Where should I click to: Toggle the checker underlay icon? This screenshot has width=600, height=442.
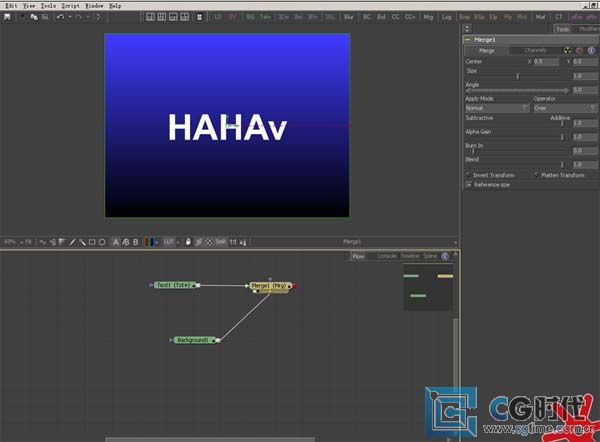pos(209,242)
